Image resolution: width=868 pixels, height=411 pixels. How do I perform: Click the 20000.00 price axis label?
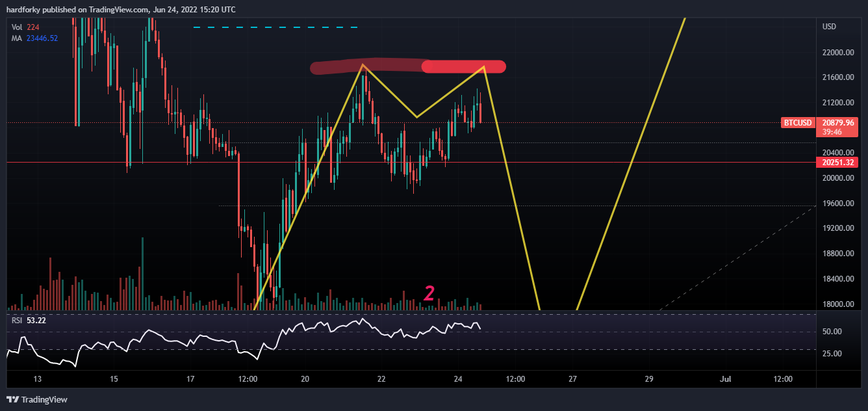(839, 178)
